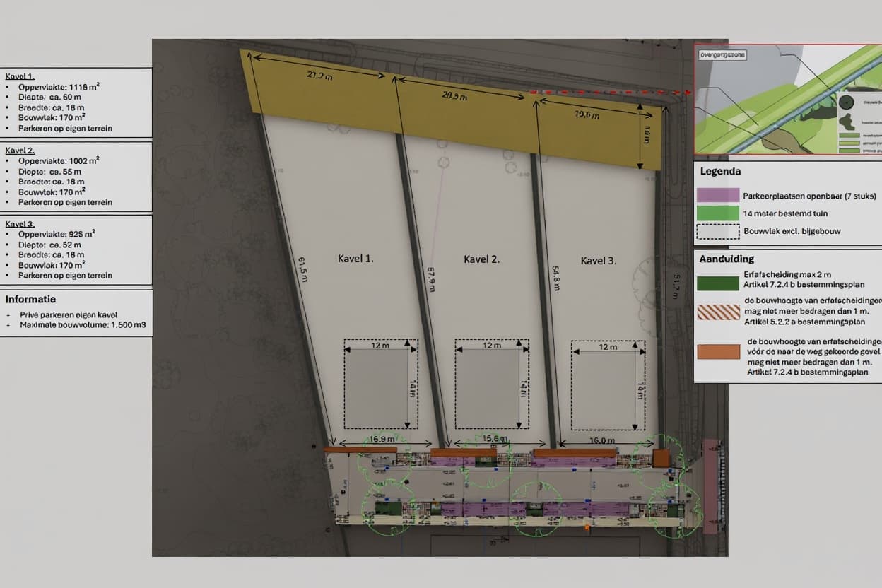Screen dimensions: 882x588
Task: Click the dark green Erfafscheiding max 2 m swatch
Action: [718, 283]
